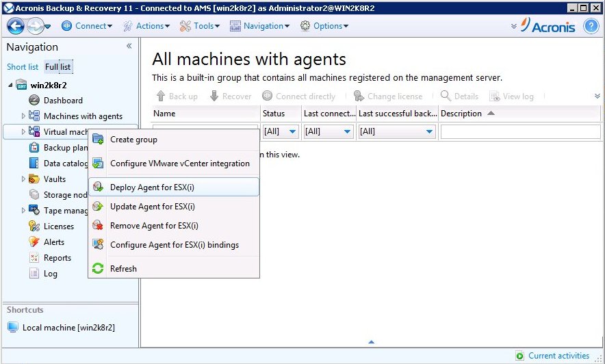
Task: Switch to the Short list view
Action: pos(23,67)
